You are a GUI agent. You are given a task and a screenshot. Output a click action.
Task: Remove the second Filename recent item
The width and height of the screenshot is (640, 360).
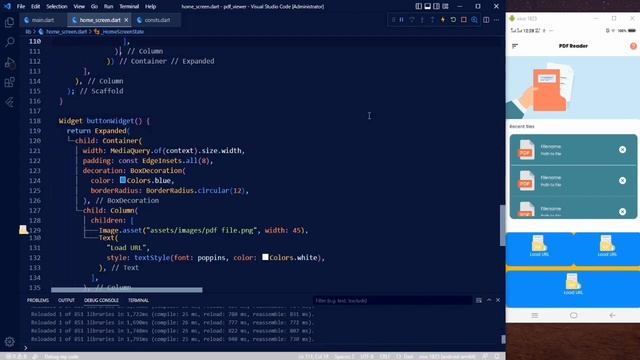tap(622, 180)
